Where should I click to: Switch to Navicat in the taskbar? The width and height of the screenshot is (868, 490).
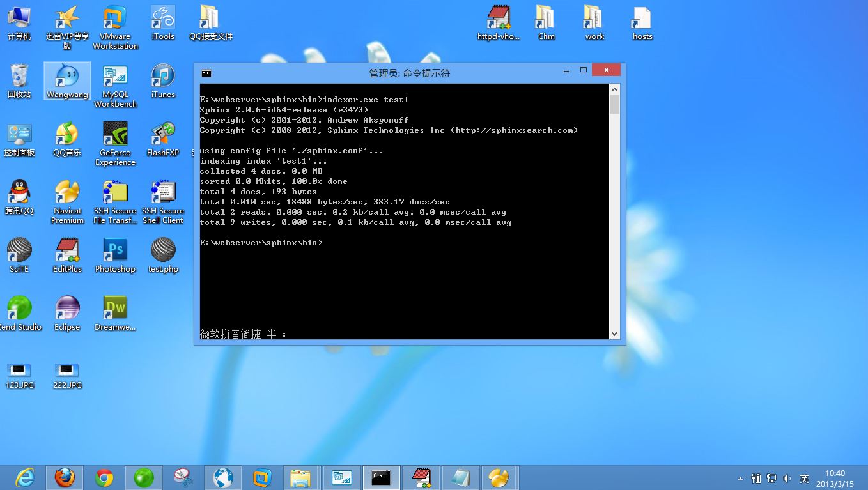coord(499,477)
